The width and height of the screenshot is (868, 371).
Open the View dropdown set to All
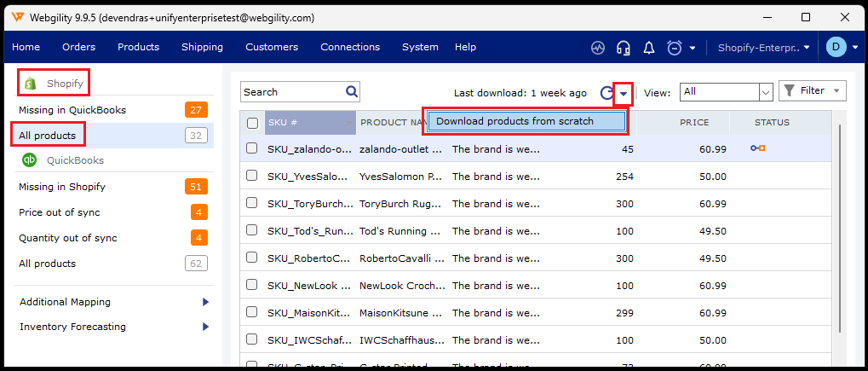(726, 91)
